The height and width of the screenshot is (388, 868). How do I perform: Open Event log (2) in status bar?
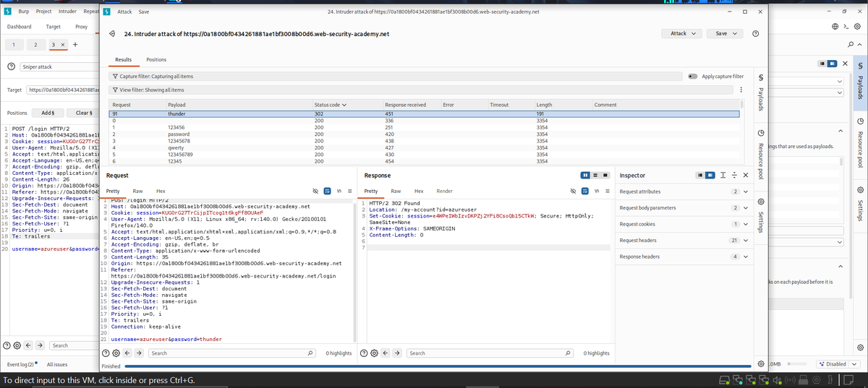(19, 364)
